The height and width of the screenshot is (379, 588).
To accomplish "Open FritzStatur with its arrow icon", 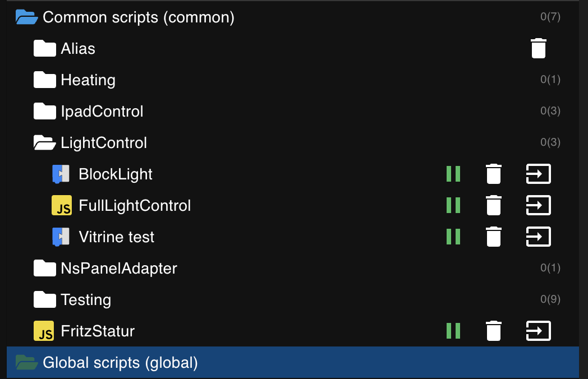I will (x=538, y=331).
